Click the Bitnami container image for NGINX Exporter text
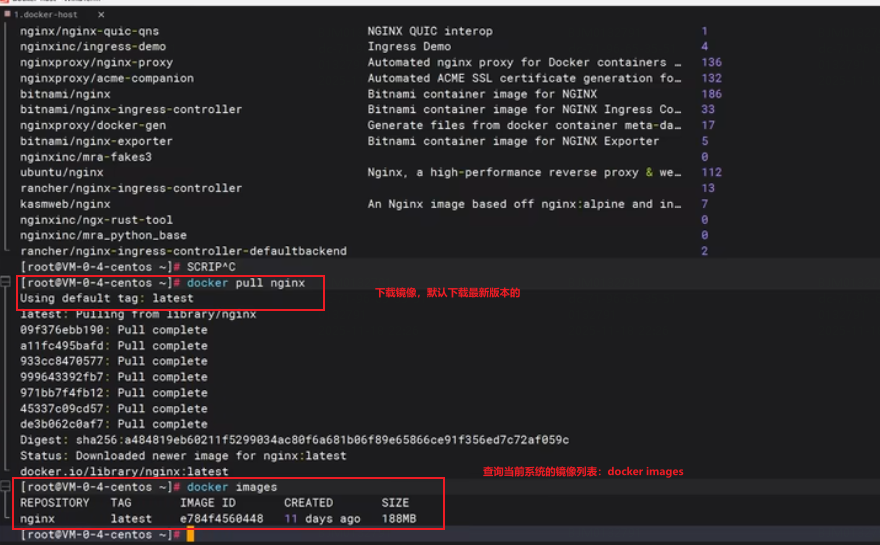This screenshot has height=545, width=880. click(x=513, y=141)
